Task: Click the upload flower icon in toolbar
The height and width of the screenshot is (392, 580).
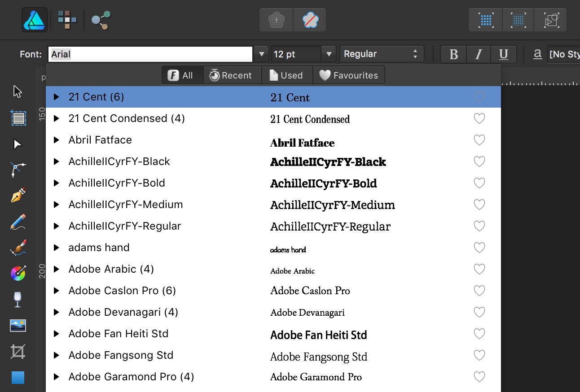Action: tap(276, 20)
